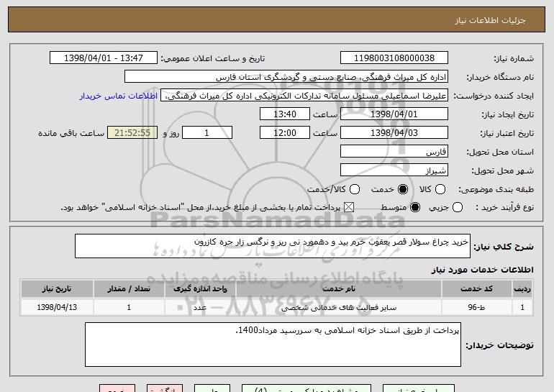The width and height of the screenshot is (554, 392).
Task: Click the ردیف column header
Action: tap(522, 289)
